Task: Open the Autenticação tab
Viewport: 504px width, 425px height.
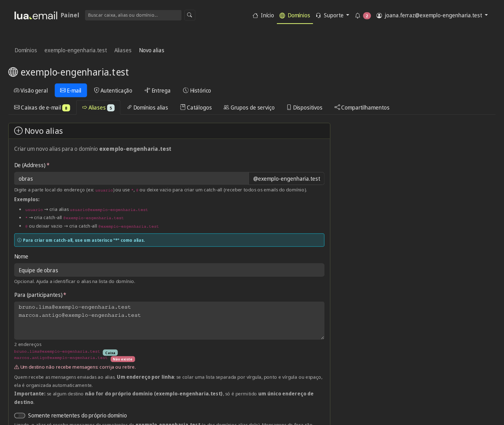Action: tap(113, 91)
